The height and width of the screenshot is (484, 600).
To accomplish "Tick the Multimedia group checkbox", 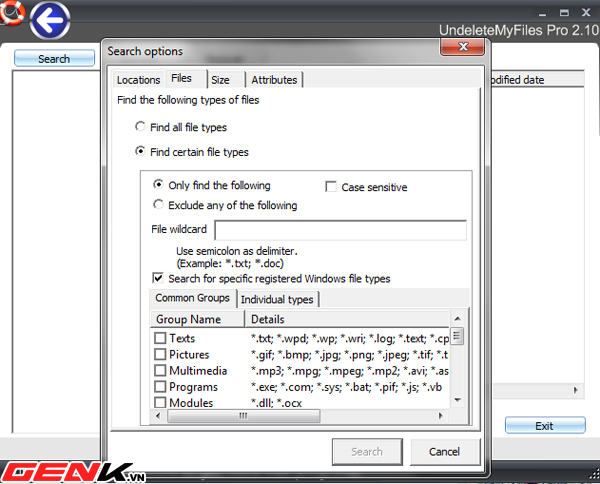I will click(x=160, y=370).
